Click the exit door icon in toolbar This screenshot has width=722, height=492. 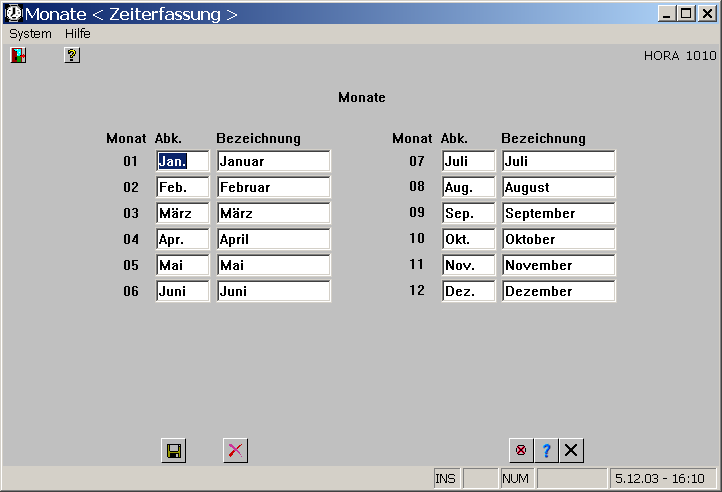coord(18,56)
